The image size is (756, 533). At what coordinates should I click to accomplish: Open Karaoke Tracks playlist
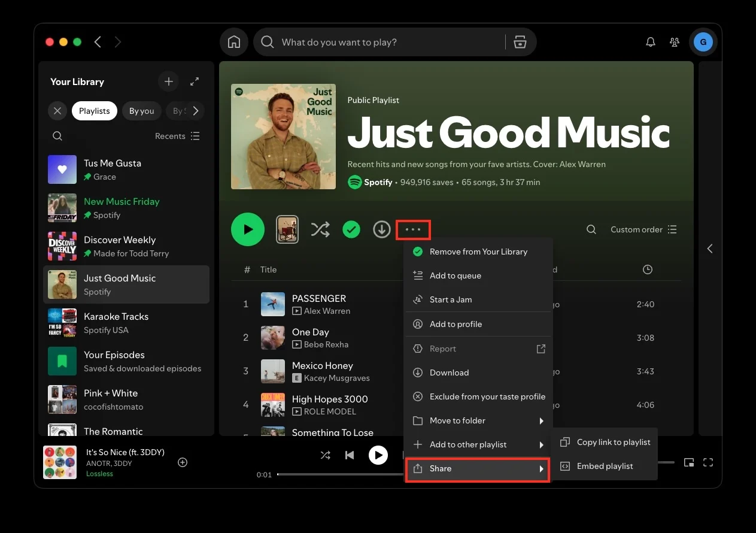point(126,323)
